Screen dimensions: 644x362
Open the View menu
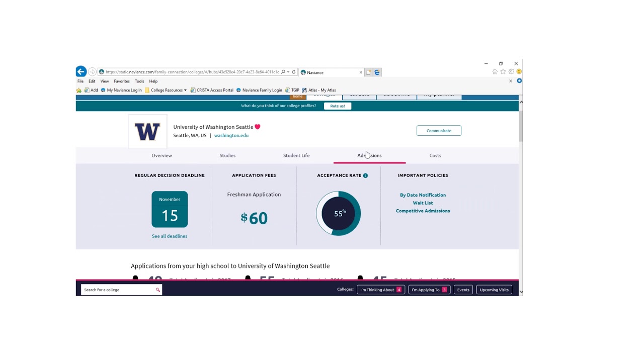coord(105,81)
